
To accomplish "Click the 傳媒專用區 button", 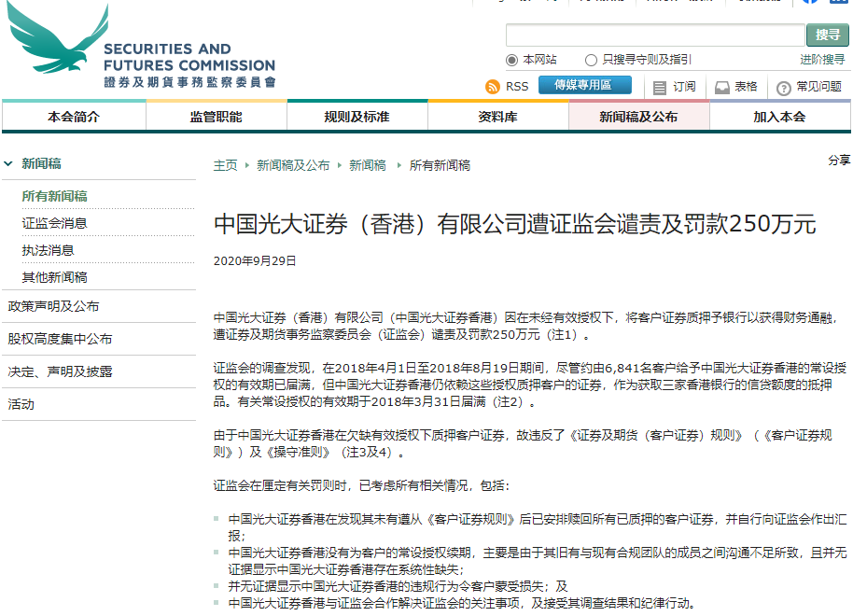I will point(585,85).
